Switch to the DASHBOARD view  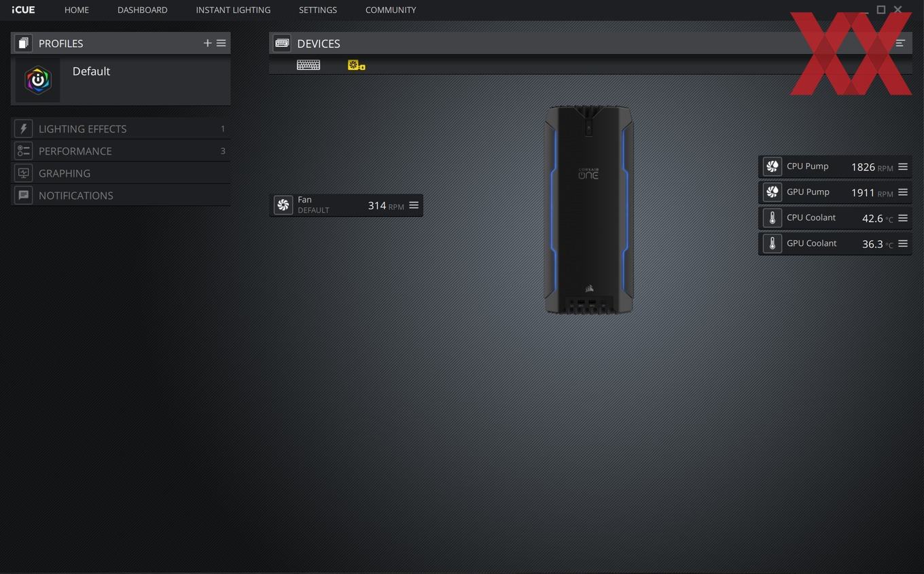tap(142, 10)
